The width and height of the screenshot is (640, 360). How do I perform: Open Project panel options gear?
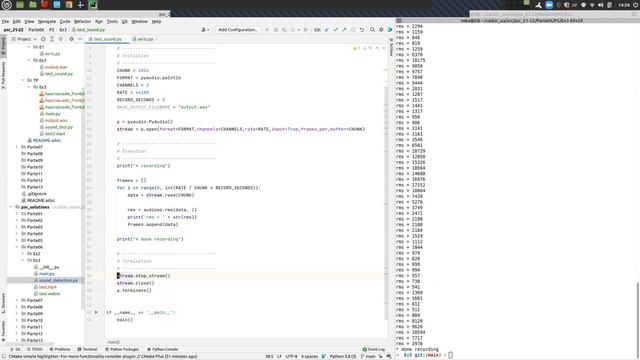pos(71,39)
